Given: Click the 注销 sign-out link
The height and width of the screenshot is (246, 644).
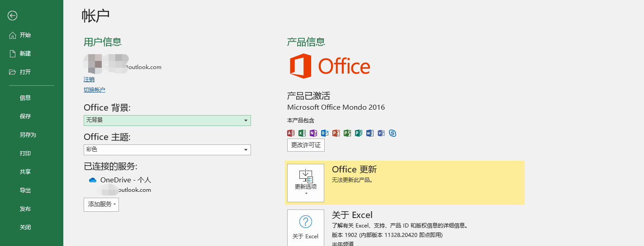Looking at the screenshot, I should pyautogui.click(x=89, y=79).
